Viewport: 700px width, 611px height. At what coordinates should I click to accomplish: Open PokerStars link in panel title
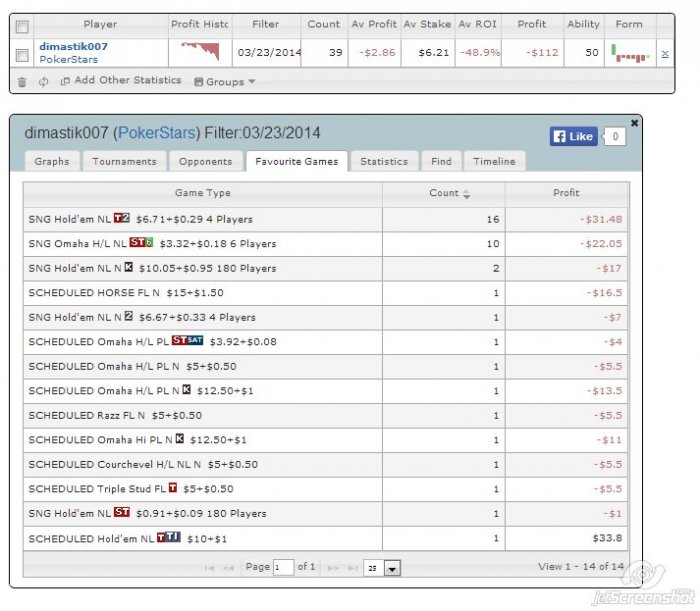point(156,133)
